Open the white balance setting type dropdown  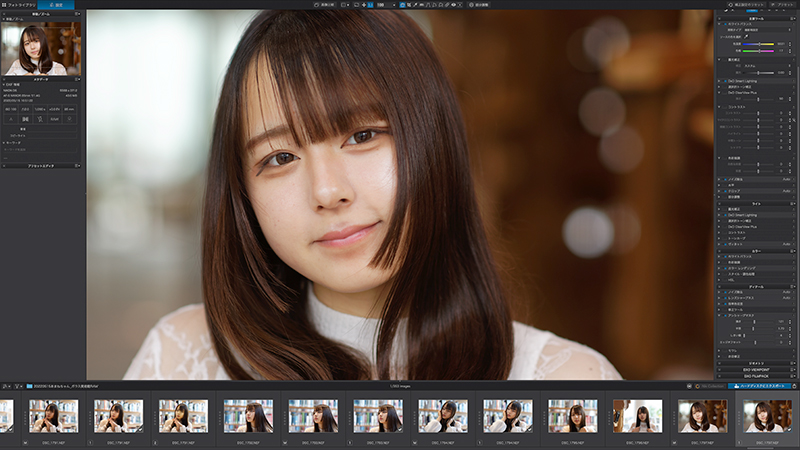coord(765,28)
